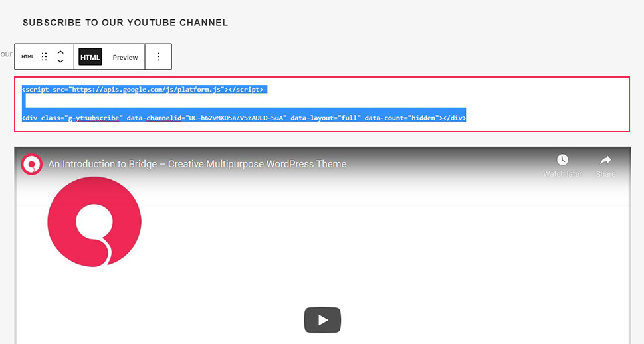Click the large pink logo in the video
Screen dimensions: 644x344
[94, 222]
